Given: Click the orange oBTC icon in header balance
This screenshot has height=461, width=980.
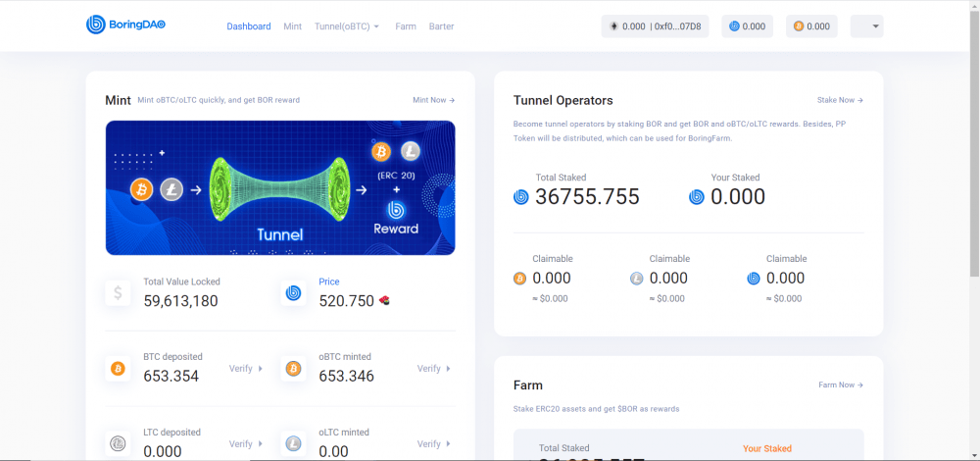Looking at the screenshot, I should (799, 26).
